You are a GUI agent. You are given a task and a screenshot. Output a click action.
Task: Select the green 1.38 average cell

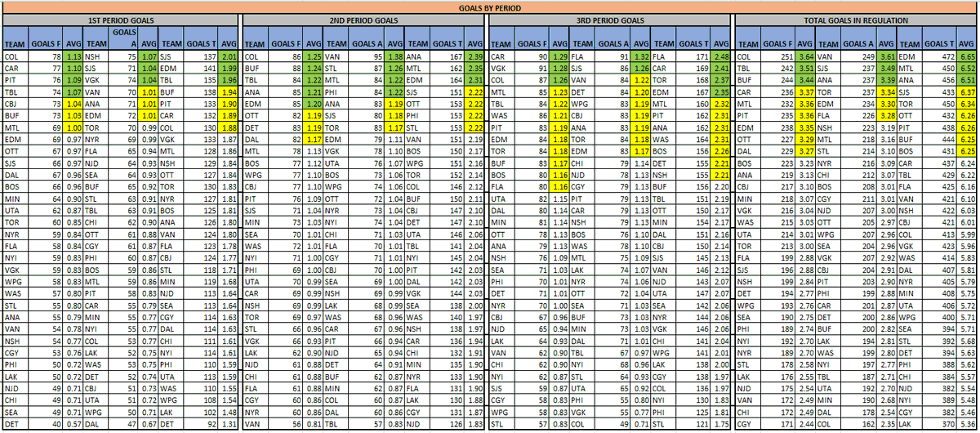(395, 57)
